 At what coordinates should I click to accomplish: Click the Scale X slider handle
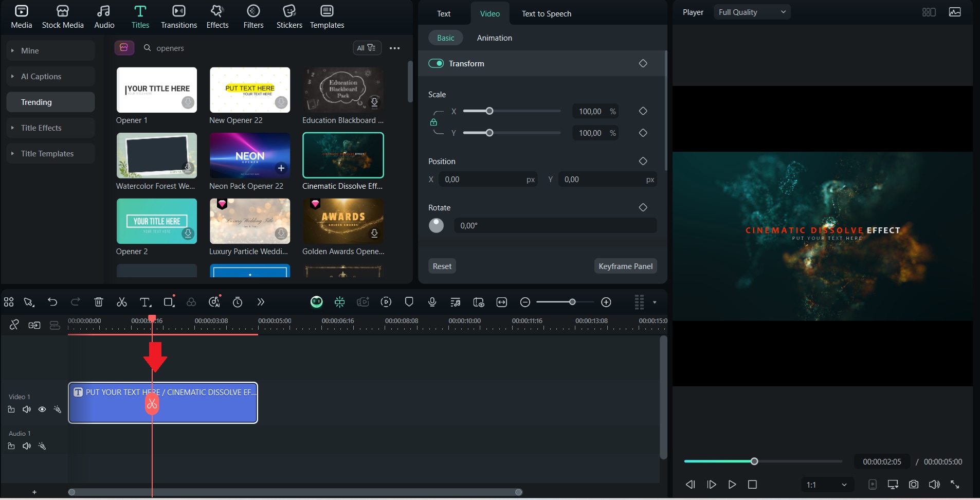[489, 111]
